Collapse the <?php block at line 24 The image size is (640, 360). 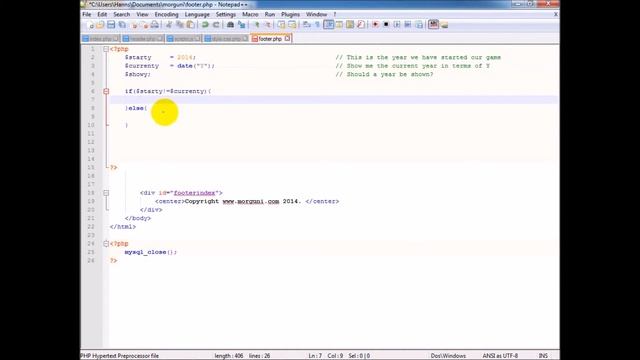pyautogui.click(x=106, y=244)
